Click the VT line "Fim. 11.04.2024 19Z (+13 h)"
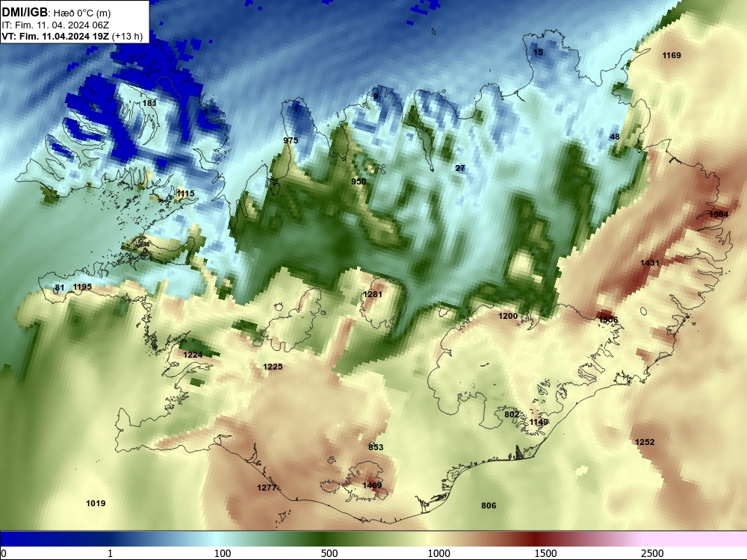Image resolution: width=747 pixels, height=560 pixels. point(81,36)
